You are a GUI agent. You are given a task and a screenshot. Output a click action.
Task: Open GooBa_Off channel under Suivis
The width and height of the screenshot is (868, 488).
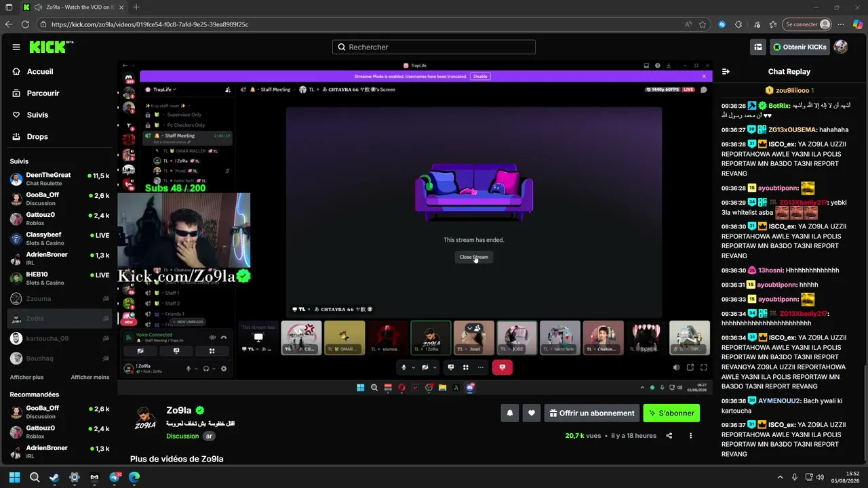click(60, 199)
